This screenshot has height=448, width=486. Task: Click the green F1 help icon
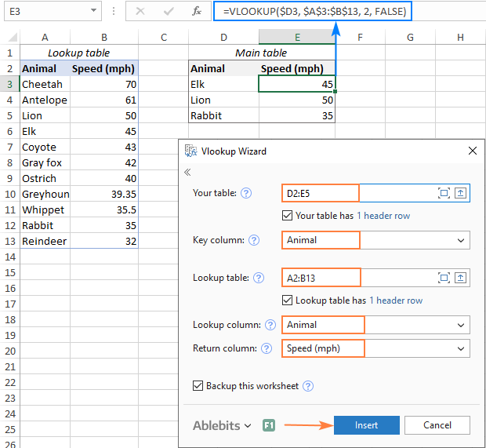pos(269,425)
